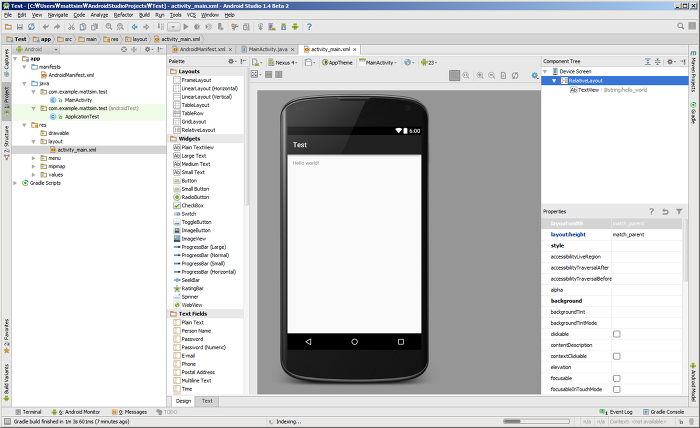Open the Event Log panel

pos(617,412)
